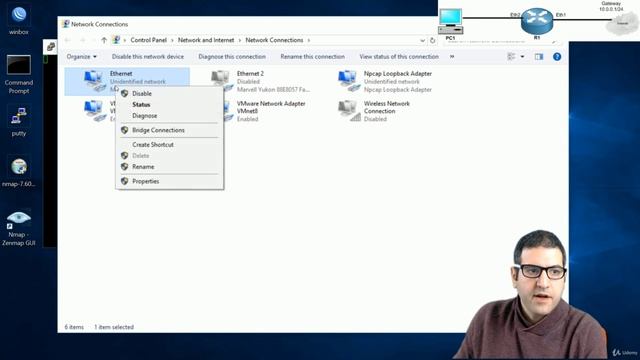This screenshot has width=640, height=360.
Task: Expand chevron after Control Panel breadcrumb
Action: (x=172, y=40)
